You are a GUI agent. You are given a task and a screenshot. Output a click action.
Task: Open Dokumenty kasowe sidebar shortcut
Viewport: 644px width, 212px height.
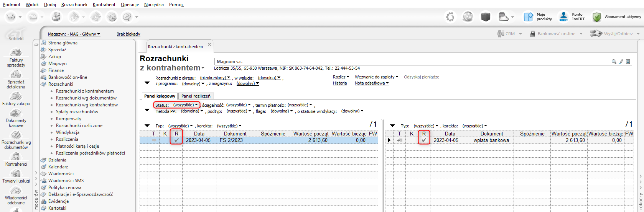(16, 119)
